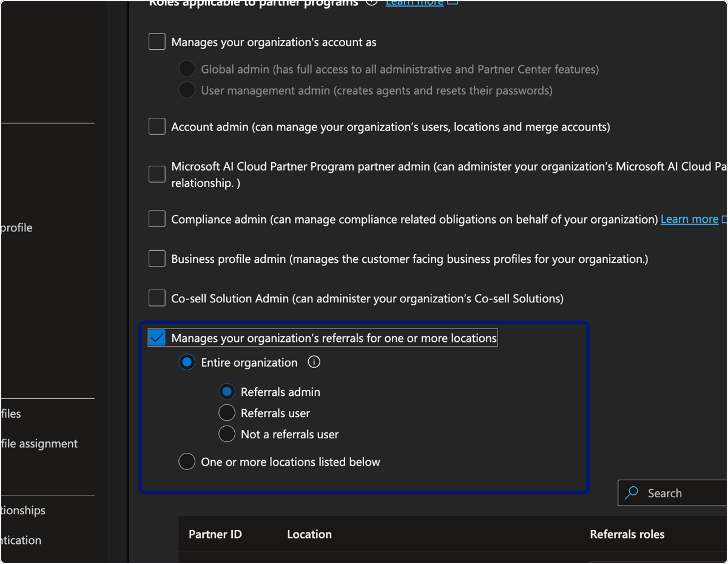This screenshot has height=564, width=728.
Task: Select One or more locations listed below
Action: (x=187, y=461)
